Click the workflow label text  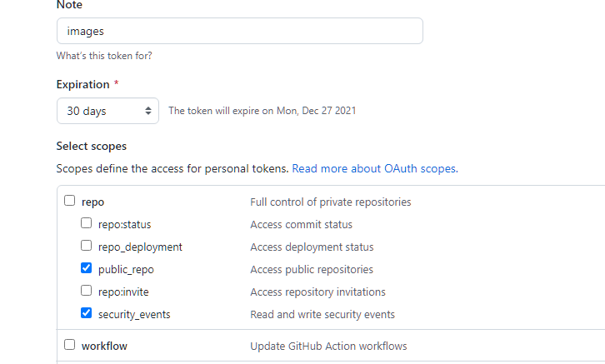coord(104,345)
